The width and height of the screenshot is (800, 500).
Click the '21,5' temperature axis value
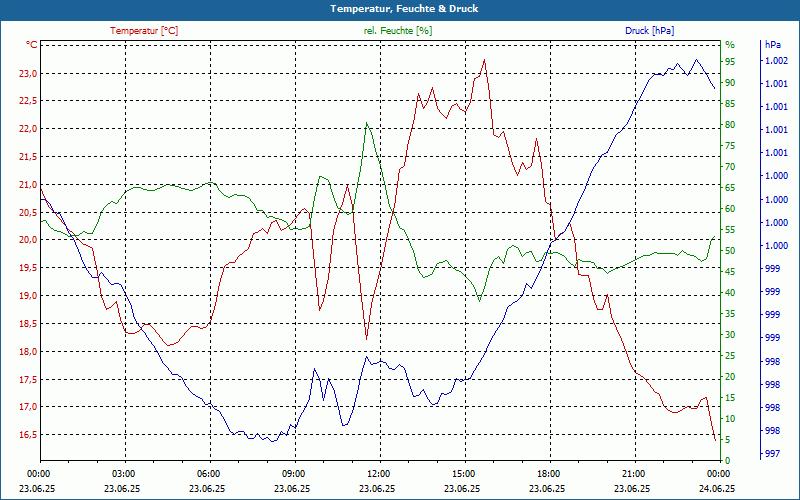28,157
